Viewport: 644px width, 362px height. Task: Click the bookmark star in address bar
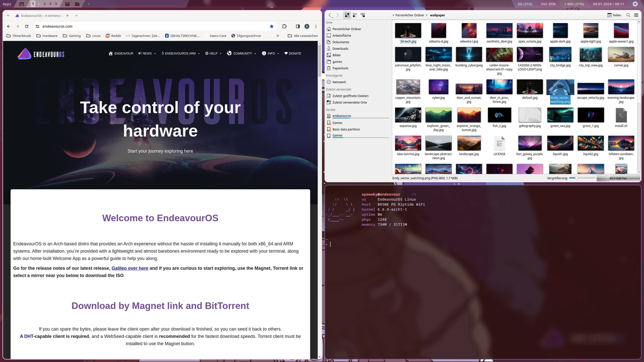coord(272,26)
